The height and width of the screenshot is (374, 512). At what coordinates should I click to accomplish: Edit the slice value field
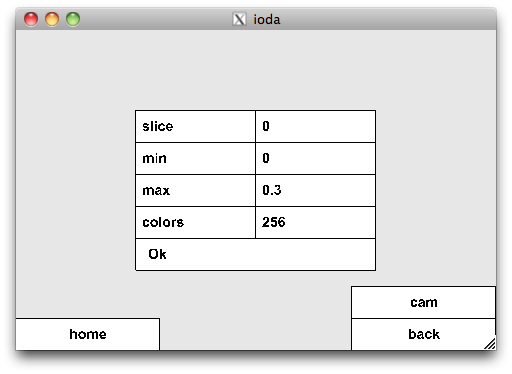315,126
